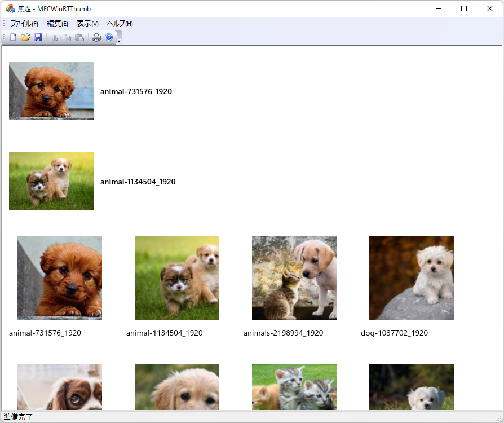Click the animals-2198994_1920 caption
Viewport: 504px width, 423px height.
283,333
